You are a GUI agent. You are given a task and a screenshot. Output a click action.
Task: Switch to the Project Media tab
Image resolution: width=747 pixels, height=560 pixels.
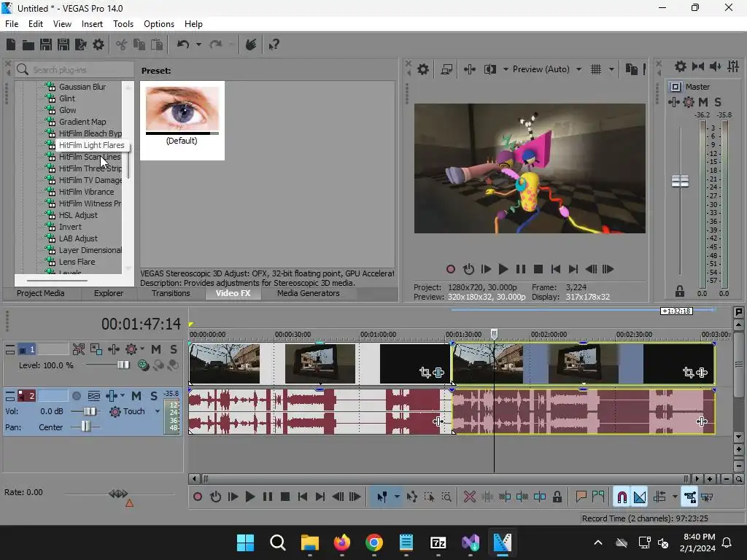coord(41,293)
